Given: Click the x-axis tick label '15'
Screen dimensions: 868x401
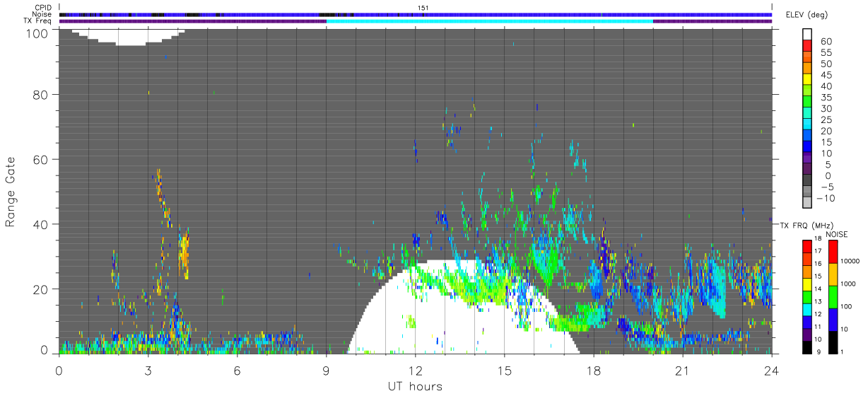Looking at the screenshot, I should tap(504, 371).
